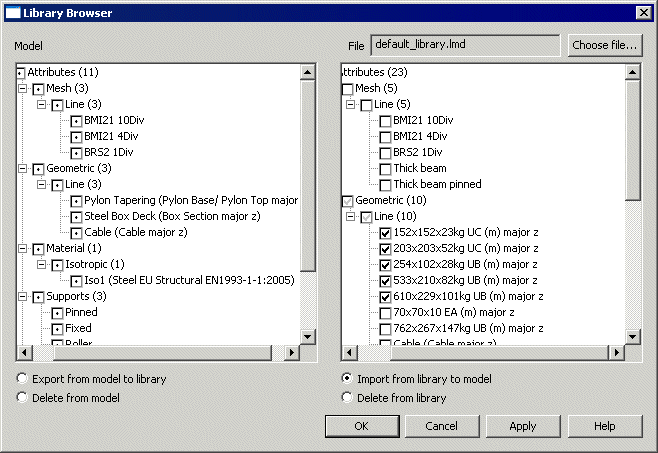Toggle 70x70x10 EA major z checkbox

pos(385,313)
